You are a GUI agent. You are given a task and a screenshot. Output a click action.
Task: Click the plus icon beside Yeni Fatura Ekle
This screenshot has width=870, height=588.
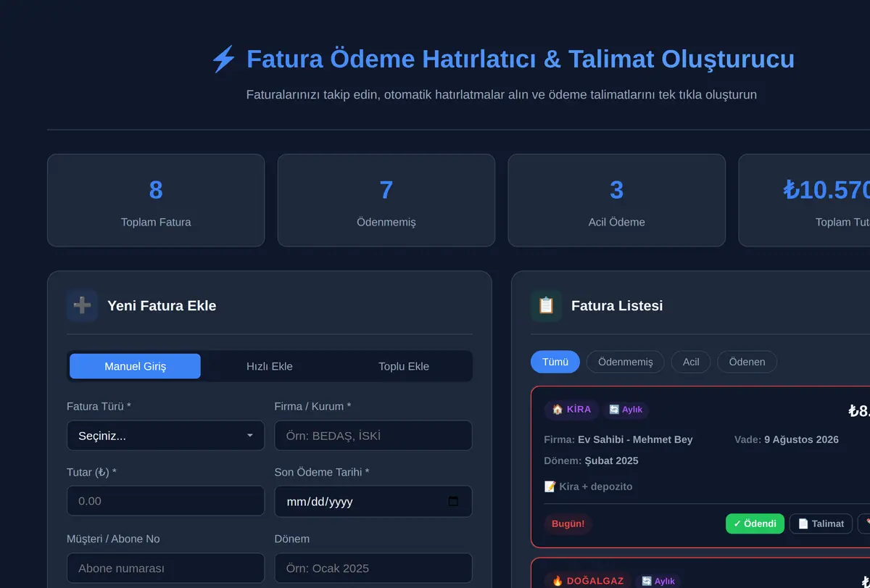[x=82, y=306]
